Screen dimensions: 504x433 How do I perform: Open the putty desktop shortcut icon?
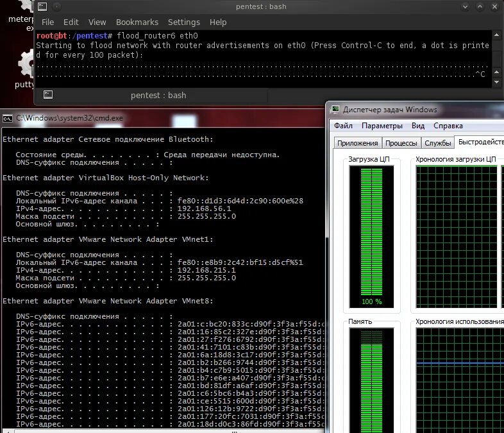point(26,68)
